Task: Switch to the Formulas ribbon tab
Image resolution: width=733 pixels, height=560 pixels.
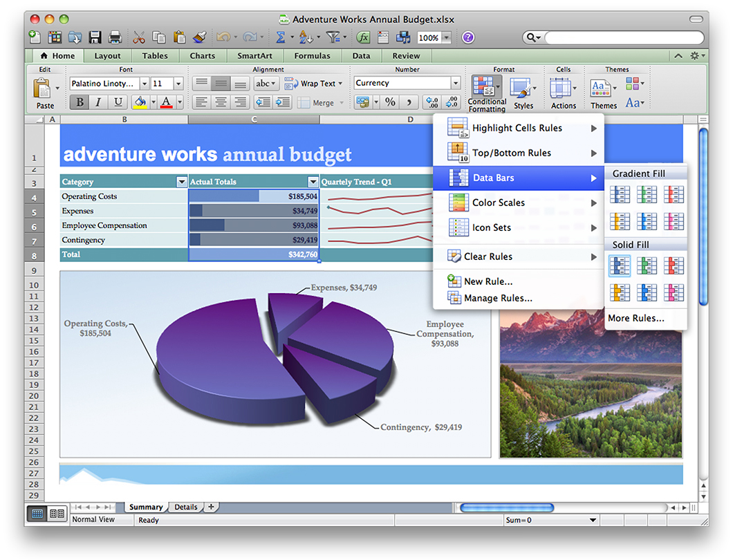Action: [x=312, y=56]
